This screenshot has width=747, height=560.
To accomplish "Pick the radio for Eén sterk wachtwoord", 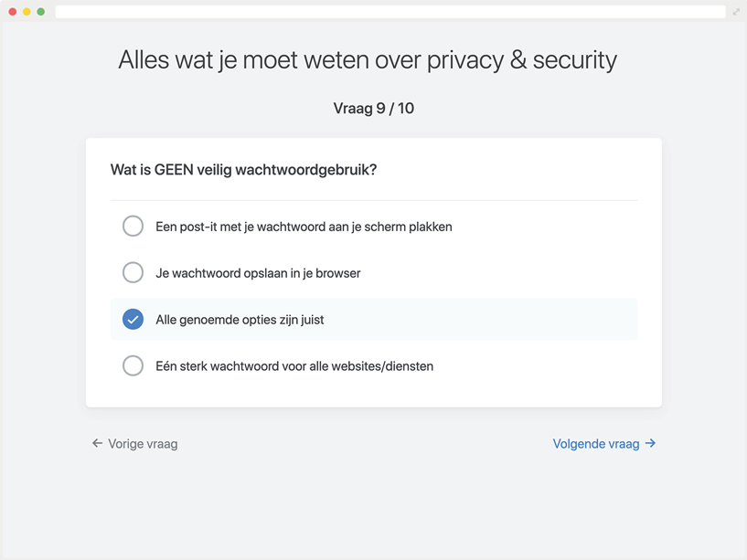I will pos(133,365).
